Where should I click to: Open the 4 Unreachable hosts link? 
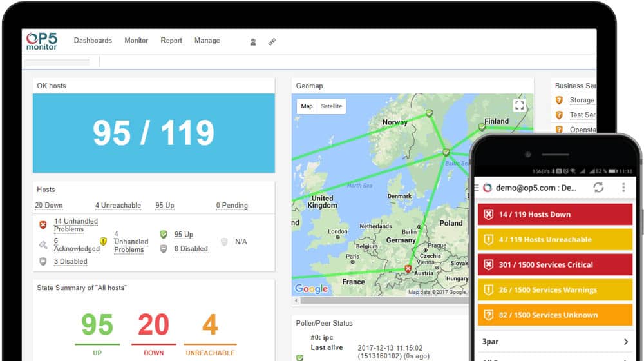click(x=118, y=205)
